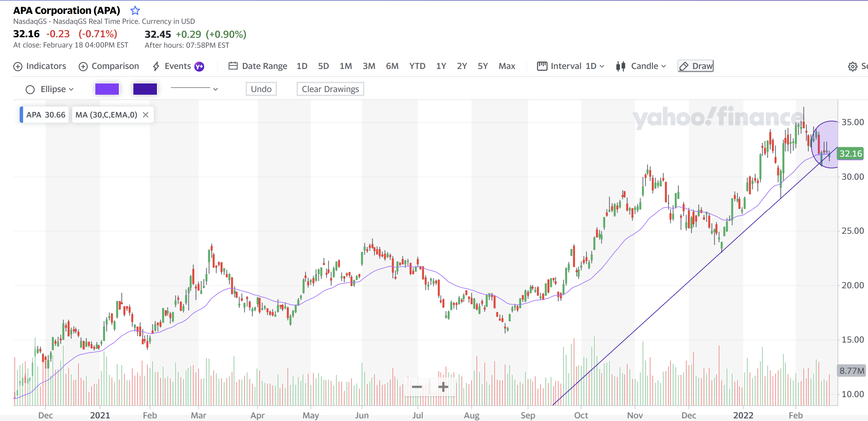The image size is (868, 421).
Task: Pick the light purple fill color swatch
Action: [107, 89]
